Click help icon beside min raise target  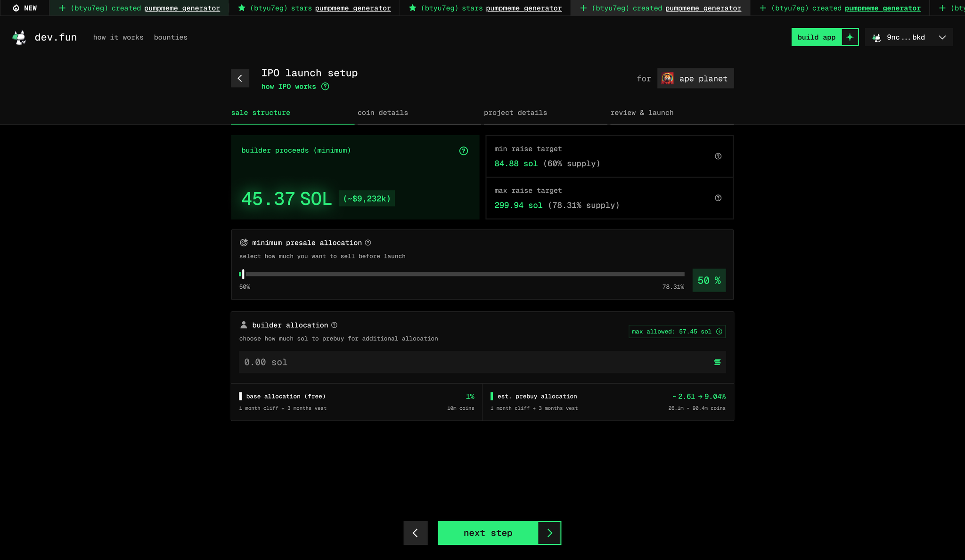(x=718, y=156)
